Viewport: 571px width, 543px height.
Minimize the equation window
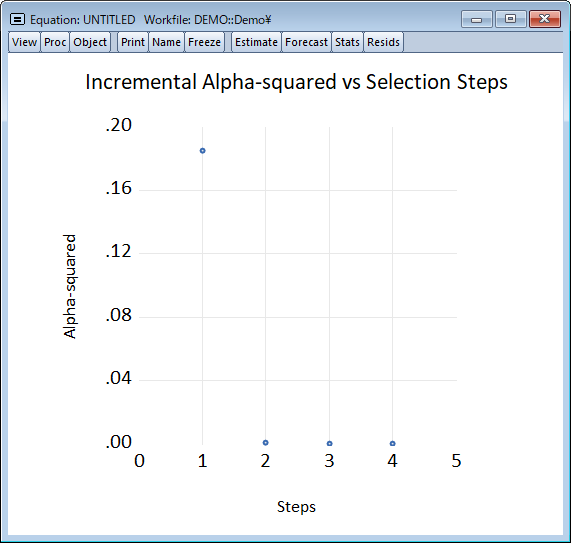pos(476,19)
